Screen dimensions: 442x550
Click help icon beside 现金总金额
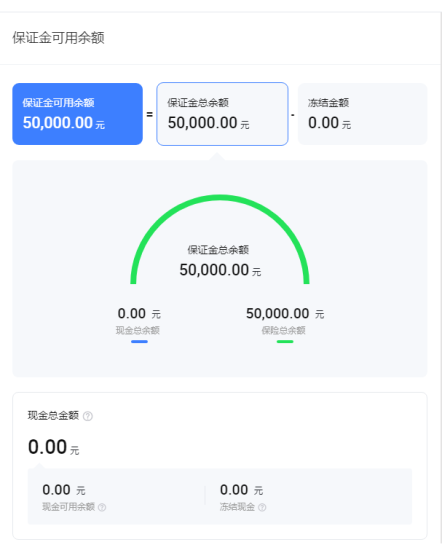point(88,416)
